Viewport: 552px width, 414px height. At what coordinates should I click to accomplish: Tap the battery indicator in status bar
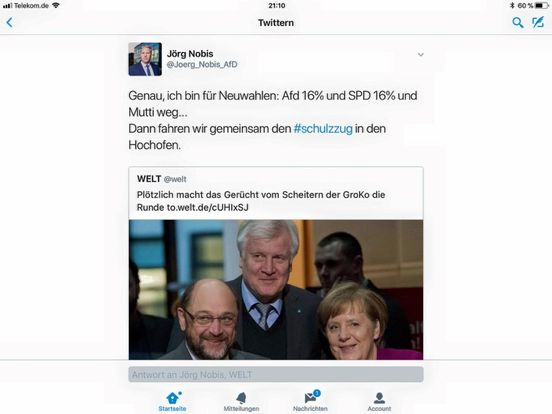pyautogui.click(x=541, y=5)
